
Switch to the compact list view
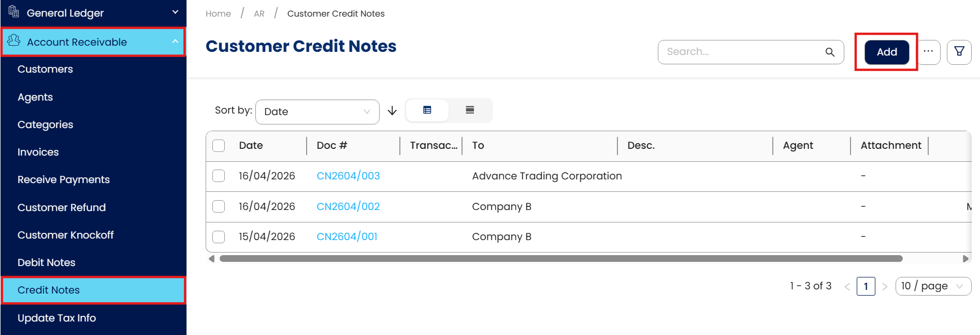pyautogui.click(x=470, y=110)
